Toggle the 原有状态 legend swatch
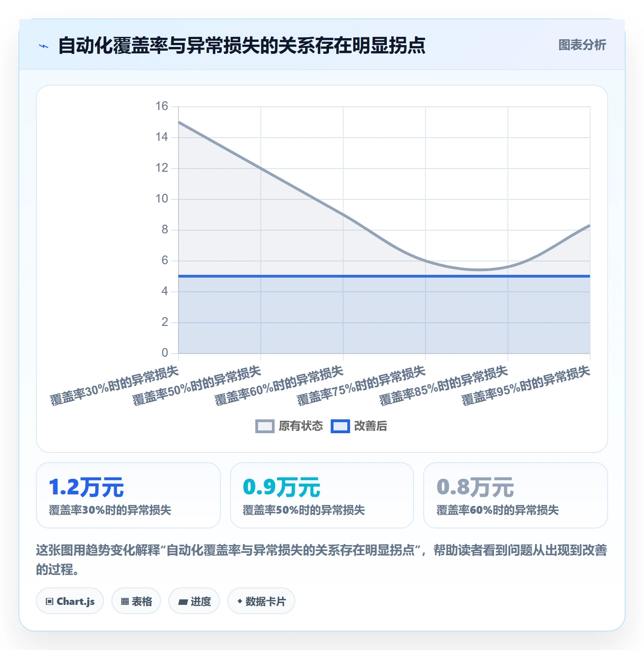The image size is (644, 650). 265,426
